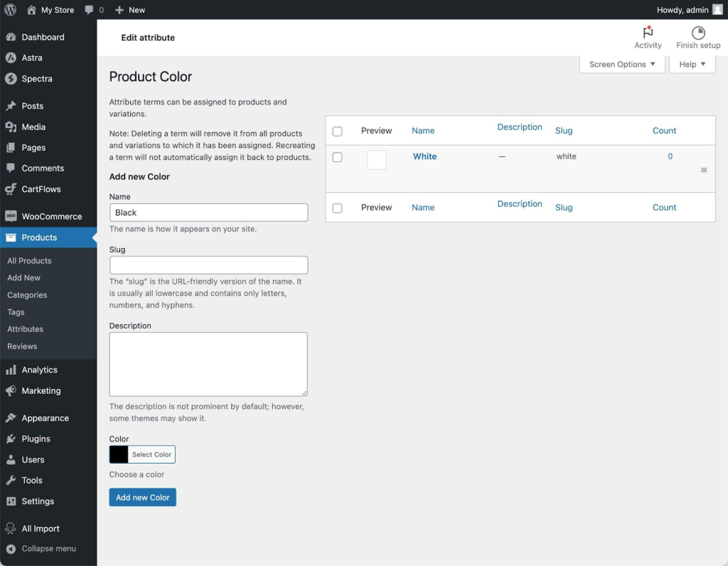Click the WordPress logo icon
This screenshot has width=728, height=566.
click(10, 10)
